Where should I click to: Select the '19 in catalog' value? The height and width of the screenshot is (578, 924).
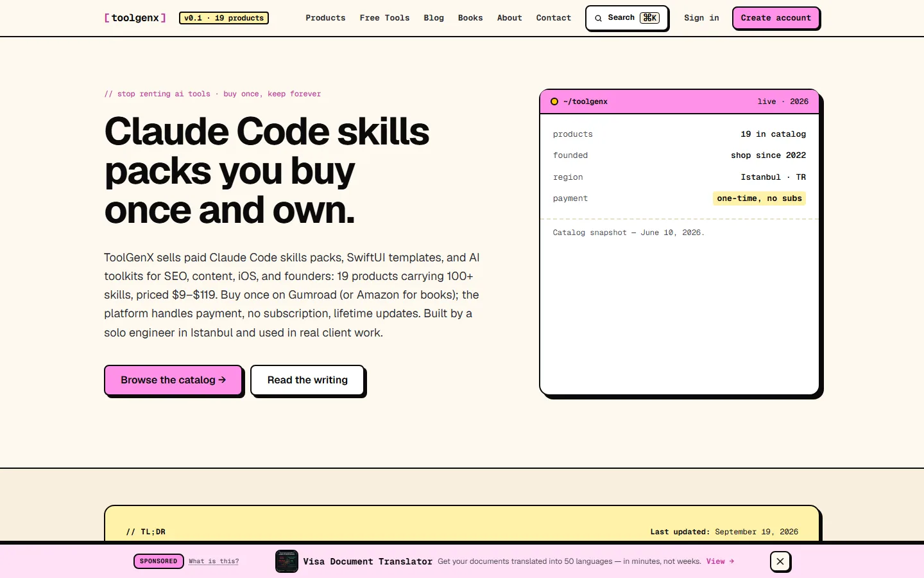[x=773, y=134]
